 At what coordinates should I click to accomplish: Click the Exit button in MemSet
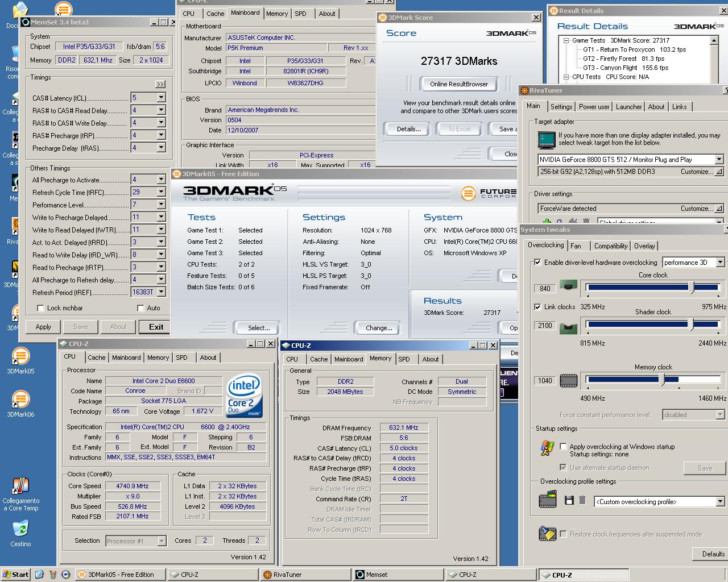(x=156, y=327)
